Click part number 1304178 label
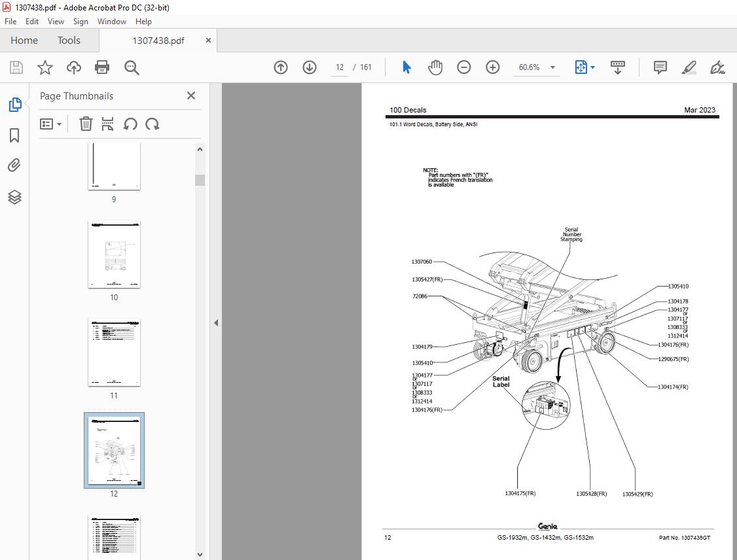 click(678, 301)
